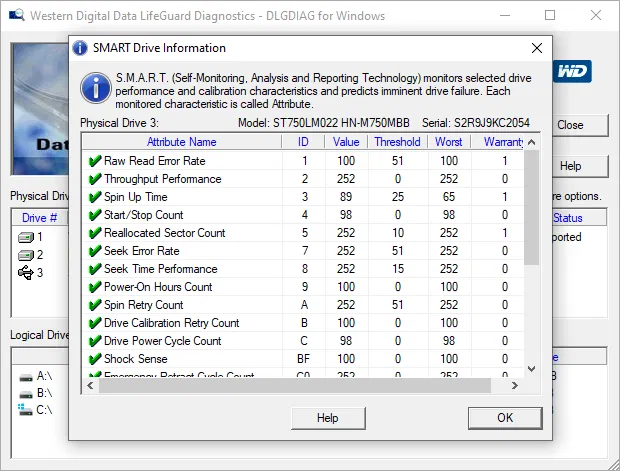620x471 pixels.
Task: Sort by Attribute Name column header
Action: coord(182,142)
